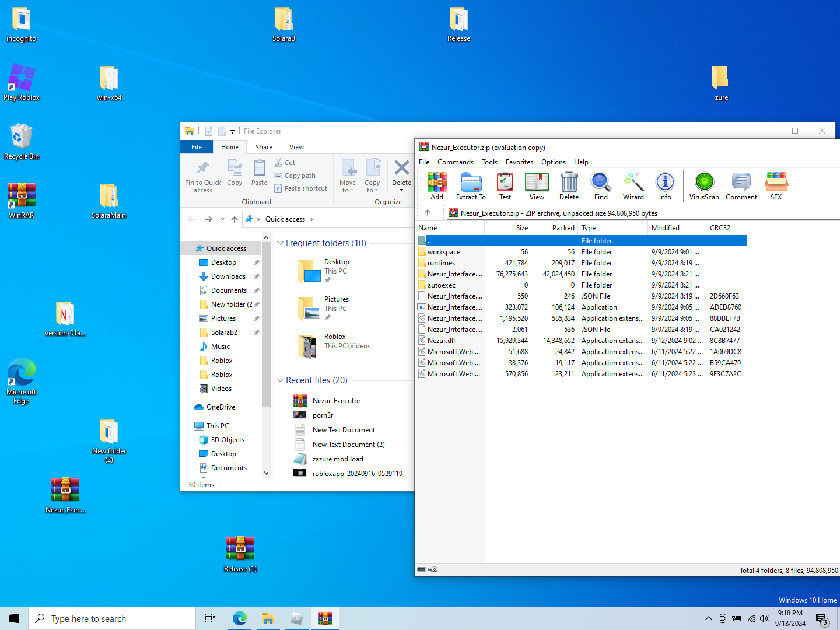This screenshot has width=840, height=630.
Task: Open the Delete dropdown arrow in ribbon
Action: coord(401,190)
